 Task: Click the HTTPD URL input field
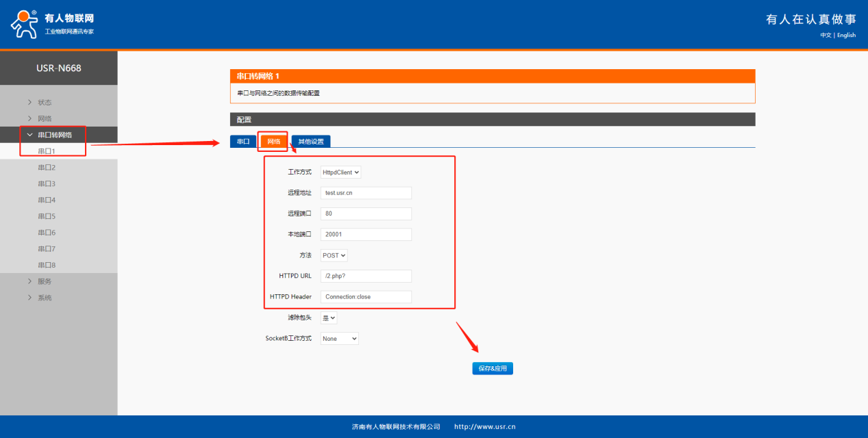pyautogui.click(x=366, y=276)
